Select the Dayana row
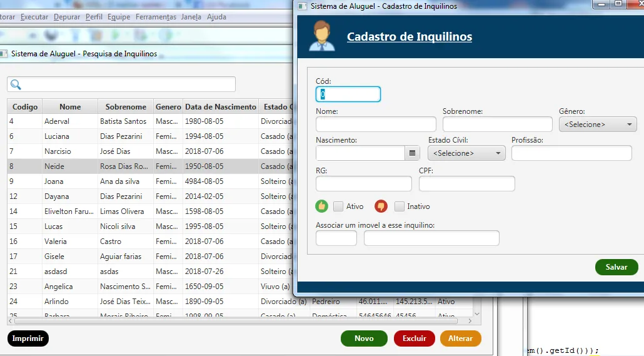The width and height of the screenshot is (644, 356). (150, 196)
